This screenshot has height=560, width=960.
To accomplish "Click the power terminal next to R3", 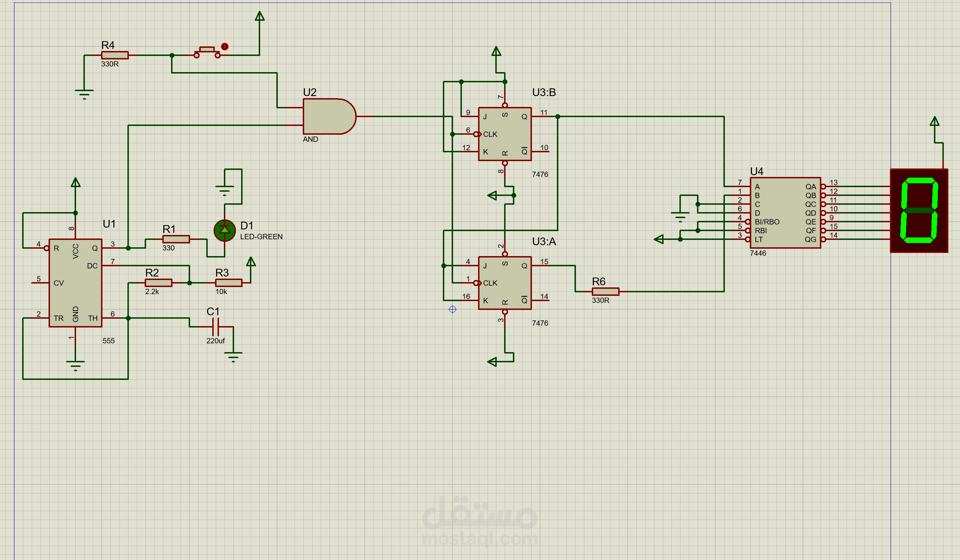I will tap(251, 261).
